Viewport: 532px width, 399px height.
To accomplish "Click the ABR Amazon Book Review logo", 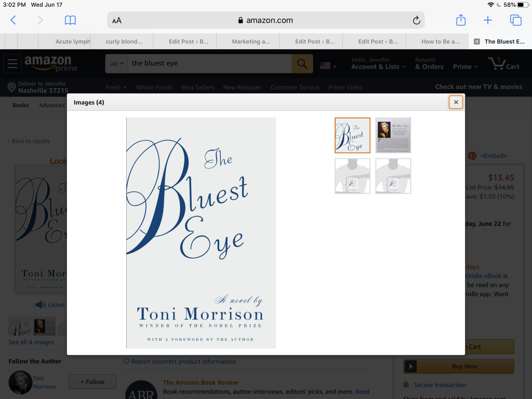I will click(x=141, y=390).
